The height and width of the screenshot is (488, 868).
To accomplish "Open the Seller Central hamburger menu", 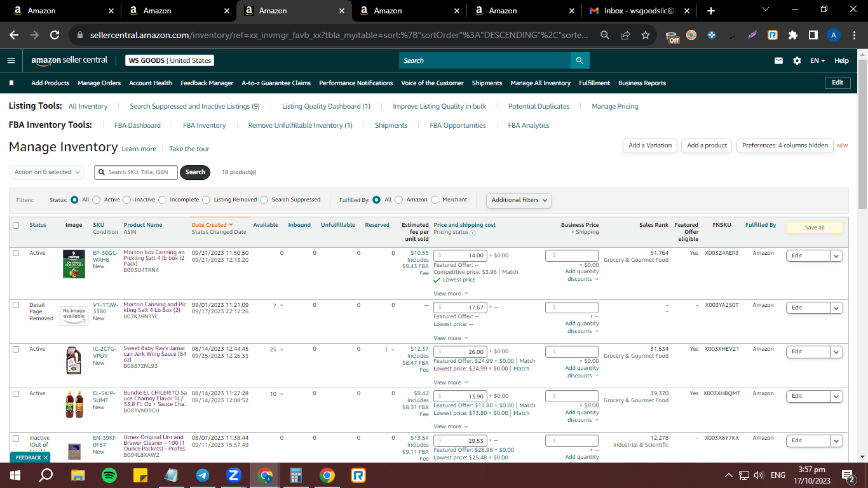I will (x=11, y=60).
